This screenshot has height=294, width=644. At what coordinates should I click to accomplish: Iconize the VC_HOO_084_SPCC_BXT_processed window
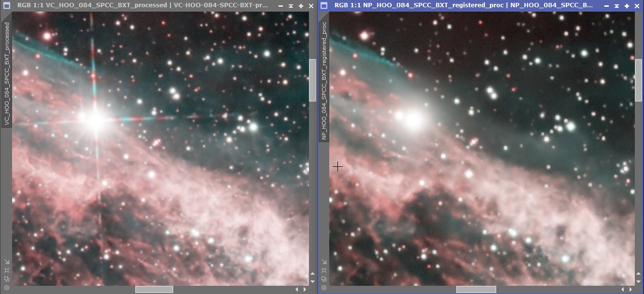(x=281, y=6)
